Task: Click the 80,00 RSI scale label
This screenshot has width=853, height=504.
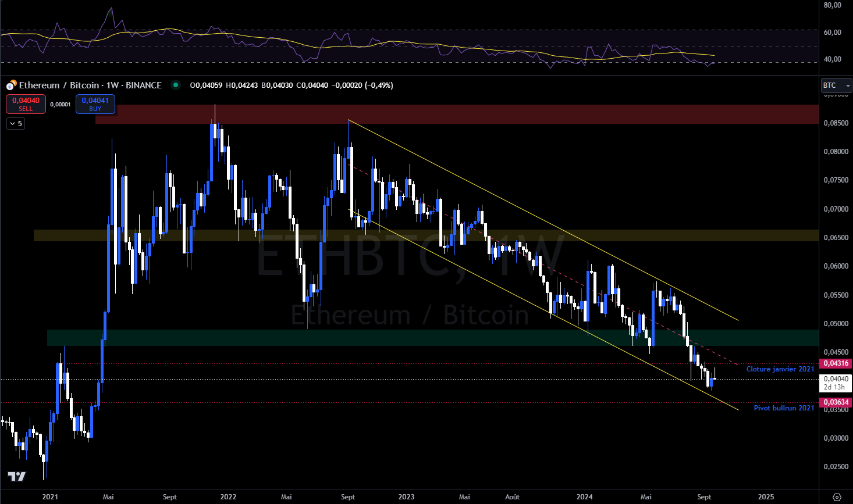Action: [833, 5]
